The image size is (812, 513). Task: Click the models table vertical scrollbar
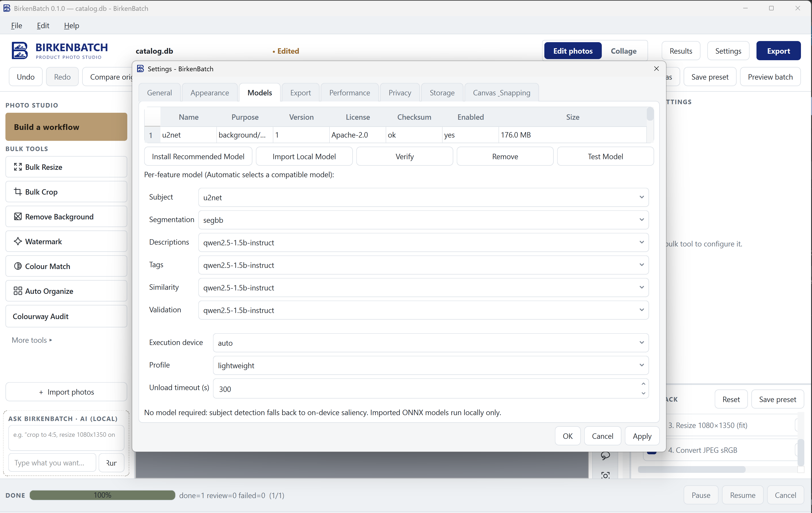(650, 114)
